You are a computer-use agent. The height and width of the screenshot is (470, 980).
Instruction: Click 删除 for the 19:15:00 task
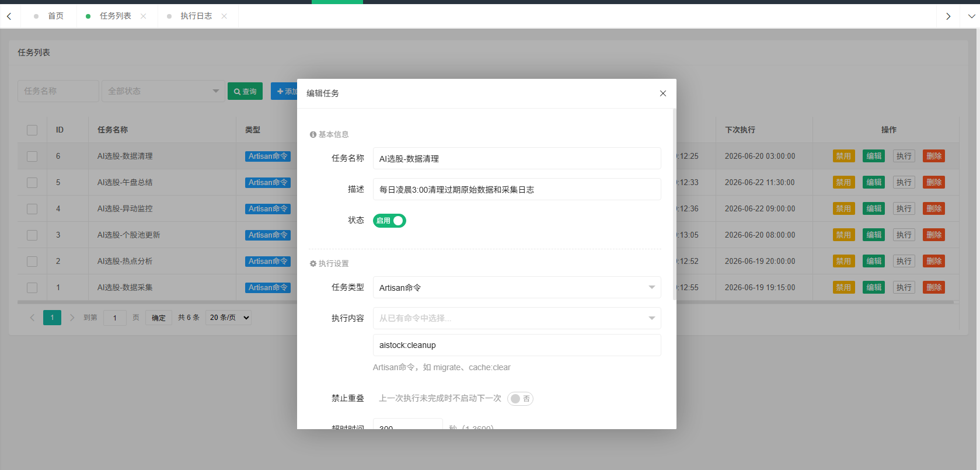pyautogui.click(x=934, y=287)
